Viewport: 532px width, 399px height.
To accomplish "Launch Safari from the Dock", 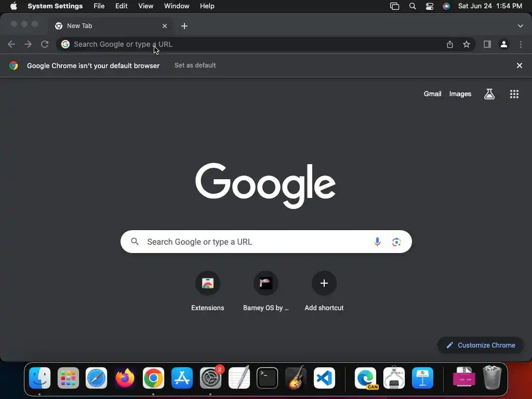I will pyautogui.click(x=96, y=378).
